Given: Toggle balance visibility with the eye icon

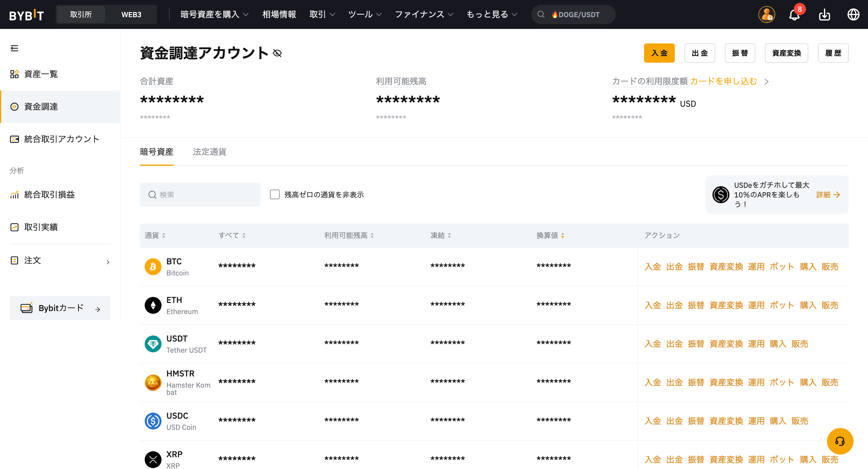Looking at the screenshot, I should (277, 53).
